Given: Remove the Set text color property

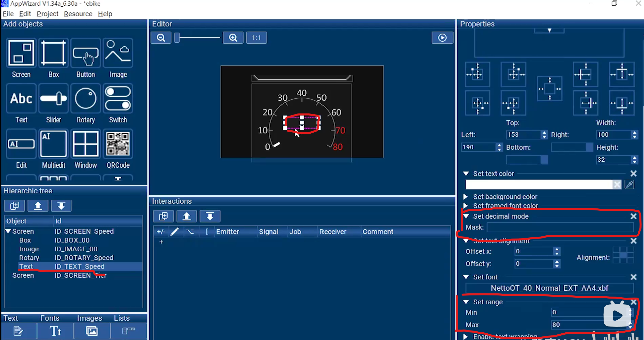Looking at the screenshot, I should tap(633, 174).
